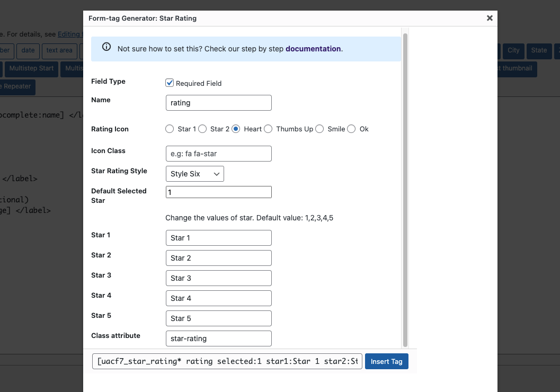The image size is (560, 392).
Task: Click the text area form-tag button
Action: pos(59,51)
